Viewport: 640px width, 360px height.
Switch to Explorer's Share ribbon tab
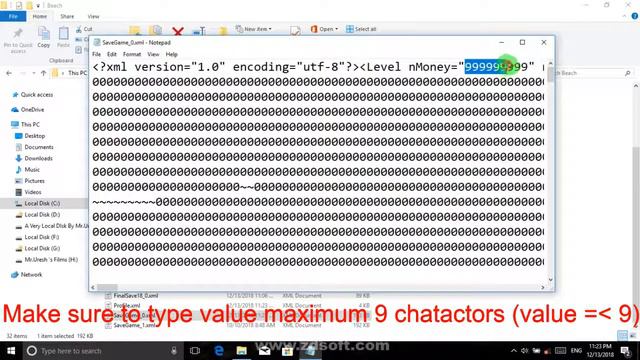click(x=67, y=16)
